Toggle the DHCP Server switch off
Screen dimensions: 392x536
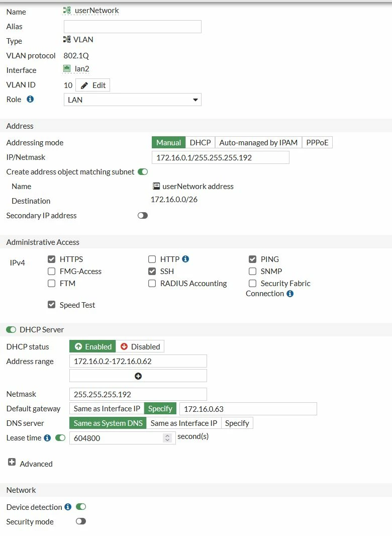pos(11,329)
